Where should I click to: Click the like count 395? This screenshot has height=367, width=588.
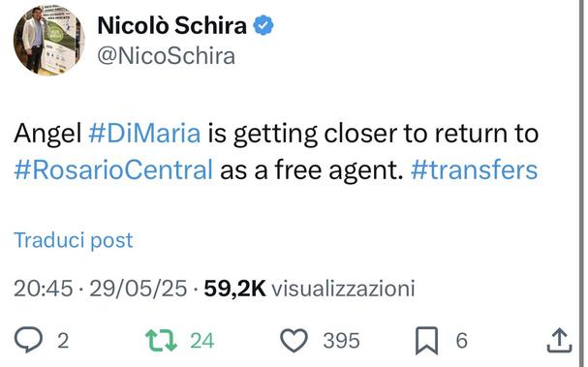(341, 341)
